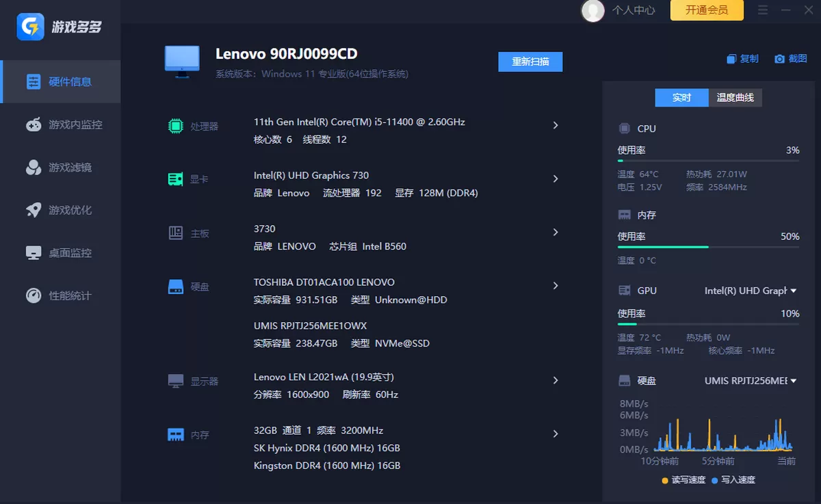Click the disk speed chart
821x504 pixels.
coord(724,425)
